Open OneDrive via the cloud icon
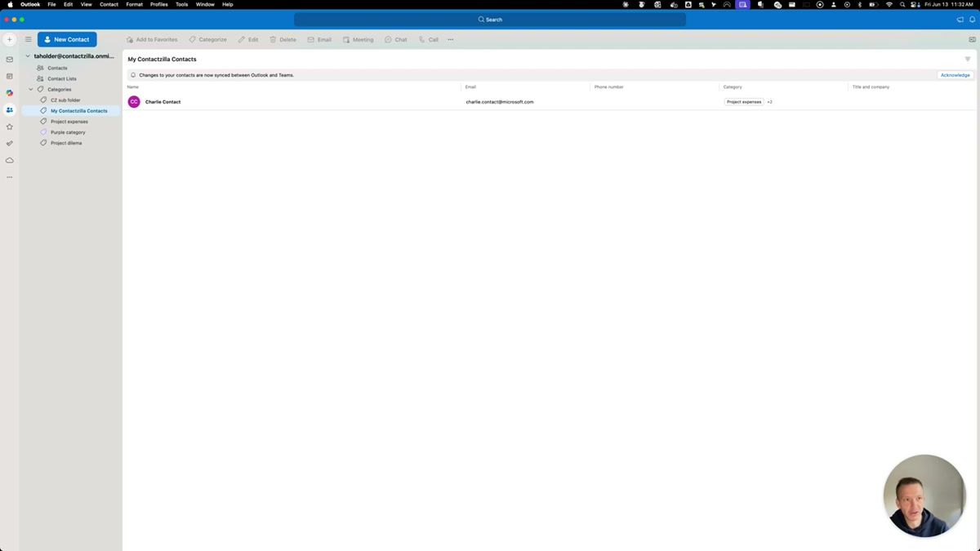 (9, 160)
